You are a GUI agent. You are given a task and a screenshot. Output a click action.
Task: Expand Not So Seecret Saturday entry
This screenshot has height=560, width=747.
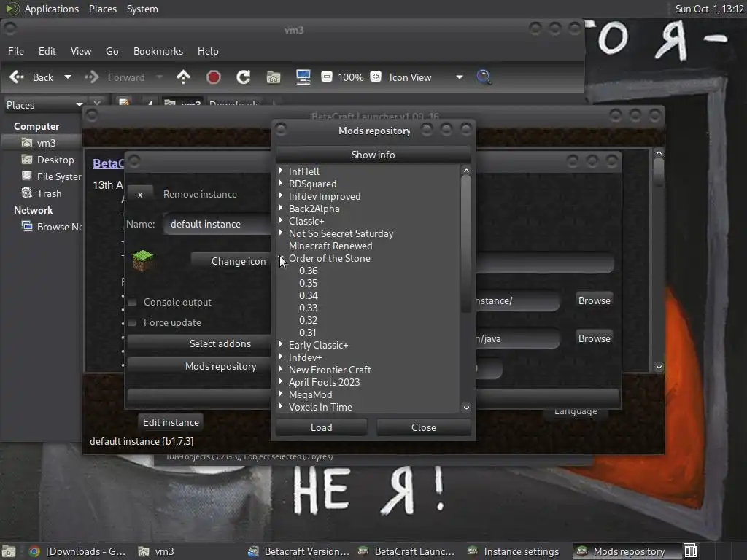coord(281,233)
